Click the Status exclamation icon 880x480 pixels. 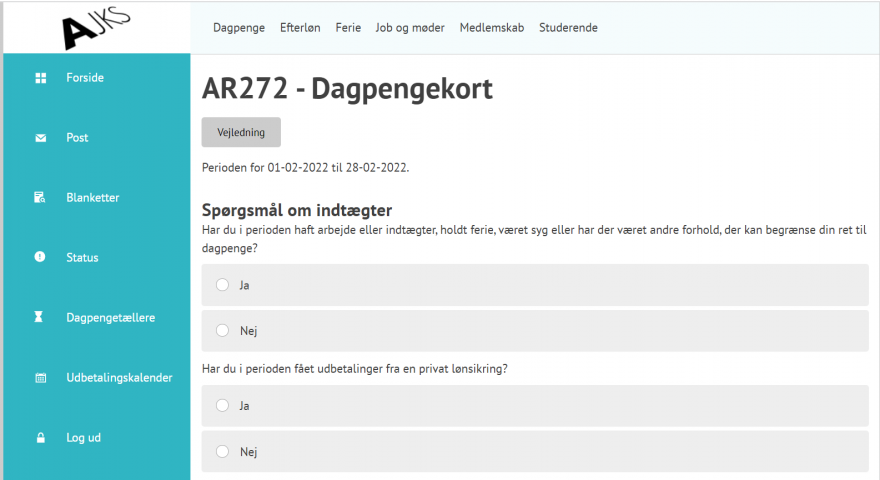point(40,257)
